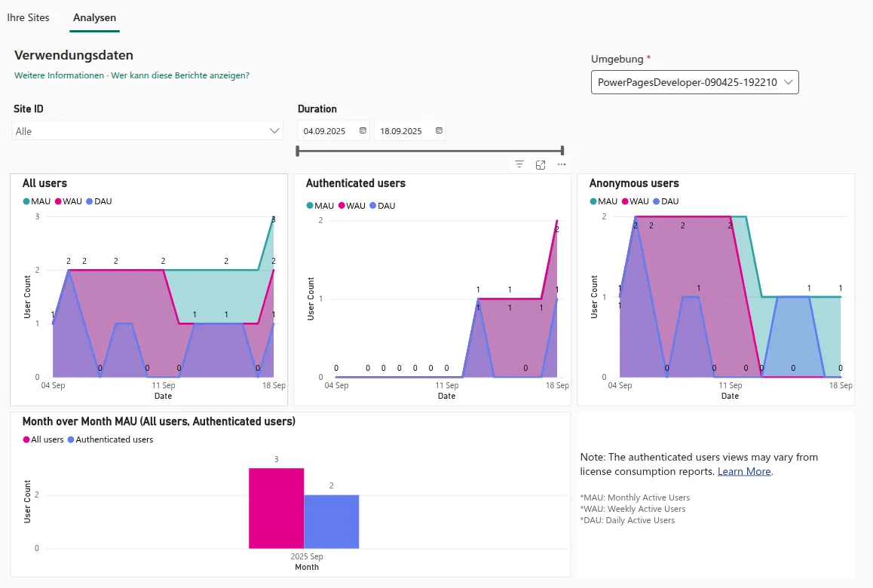Screen dimensions: 873x588
Task: Toggle WAU legend in Anonymous users chart
Action: click(x=636, y=201)
